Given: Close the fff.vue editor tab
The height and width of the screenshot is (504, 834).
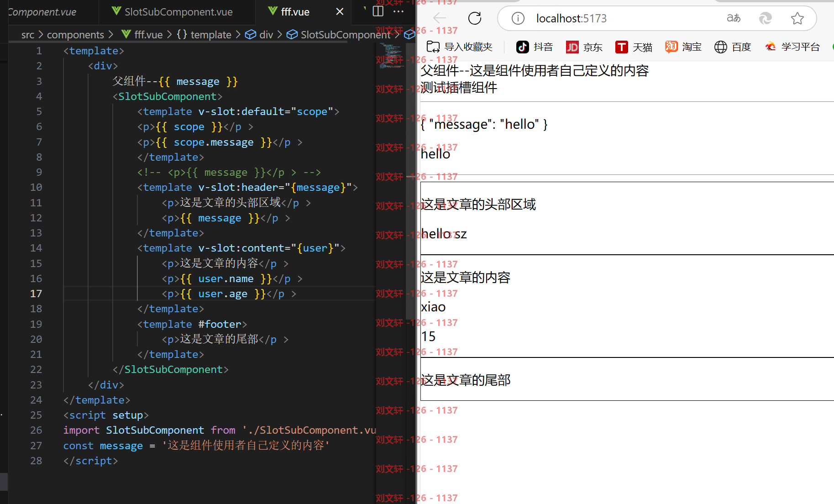Looking at the screenshot, I should [340, 12].
